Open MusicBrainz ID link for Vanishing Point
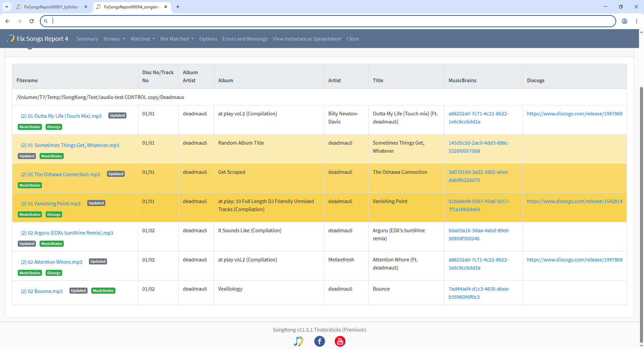 tap(479, 205)
